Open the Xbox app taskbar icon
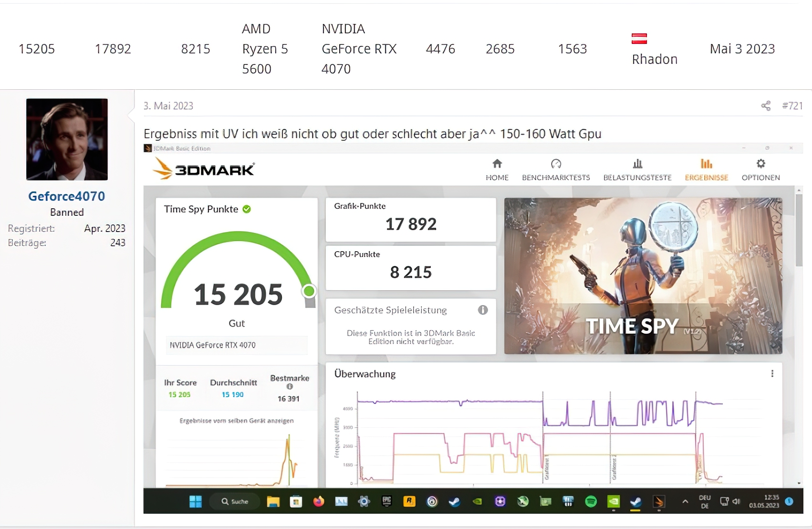 point(523,501)
